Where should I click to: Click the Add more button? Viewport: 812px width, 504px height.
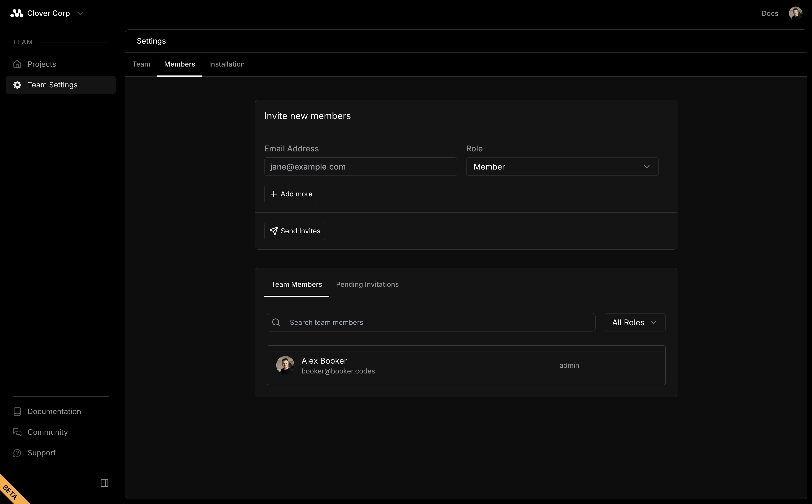click(x=290, y=194)
